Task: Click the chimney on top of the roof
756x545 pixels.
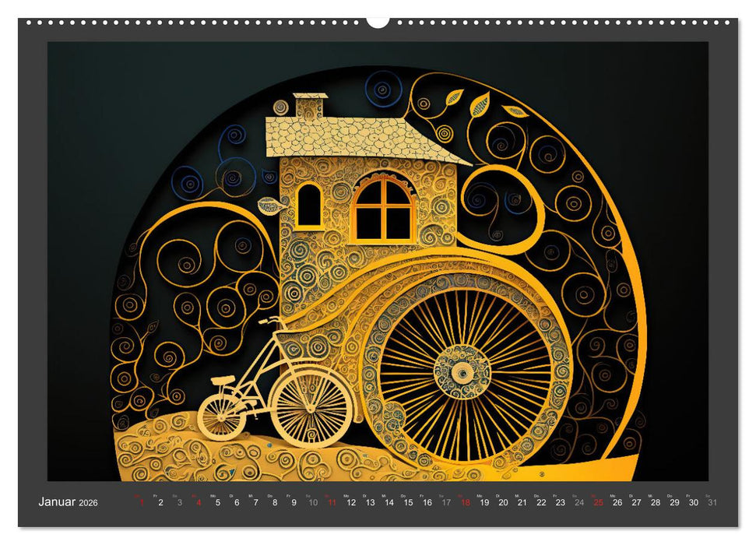Action: (x=310, y=106)
